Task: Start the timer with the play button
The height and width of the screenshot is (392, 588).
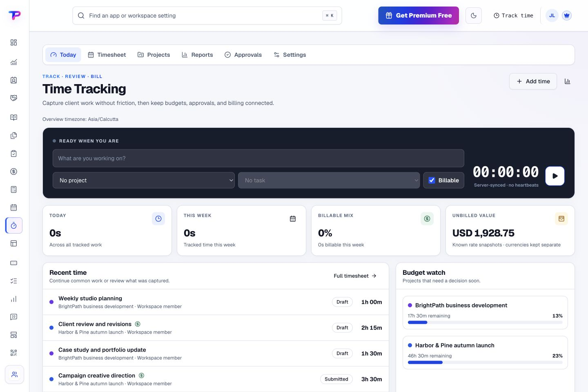Action: 555,176
